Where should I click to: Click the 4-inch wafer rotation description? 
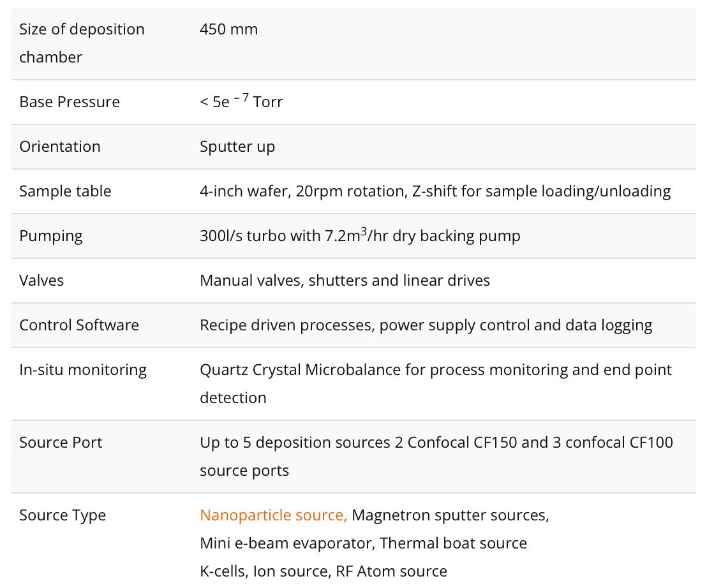tap(435, 191)
